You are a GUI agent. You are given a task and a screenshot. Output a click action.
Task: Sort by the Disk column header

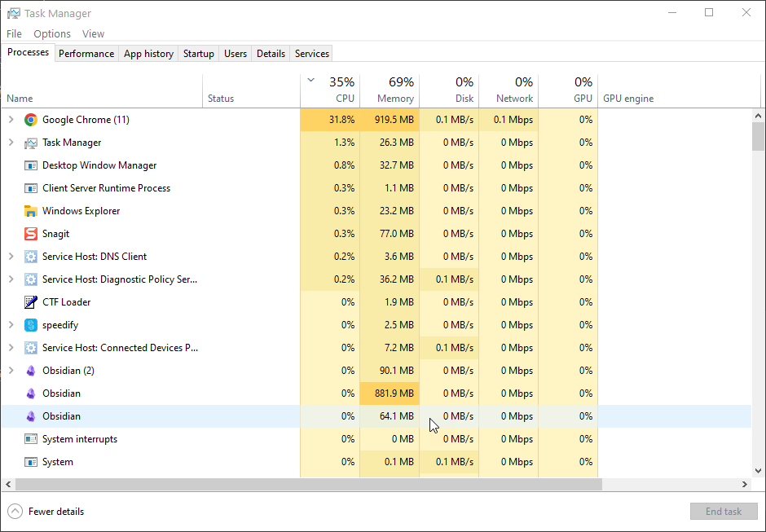point(449,91)
